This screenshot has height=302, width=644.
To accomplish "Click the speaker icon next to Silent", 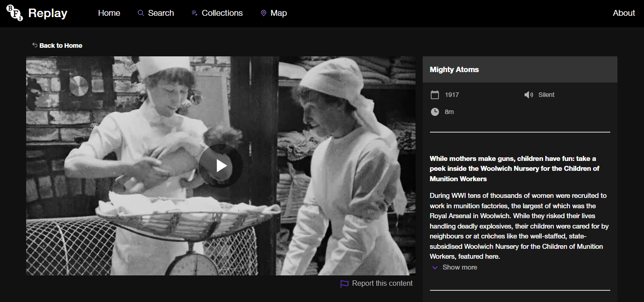I will [x=529, y=95].
